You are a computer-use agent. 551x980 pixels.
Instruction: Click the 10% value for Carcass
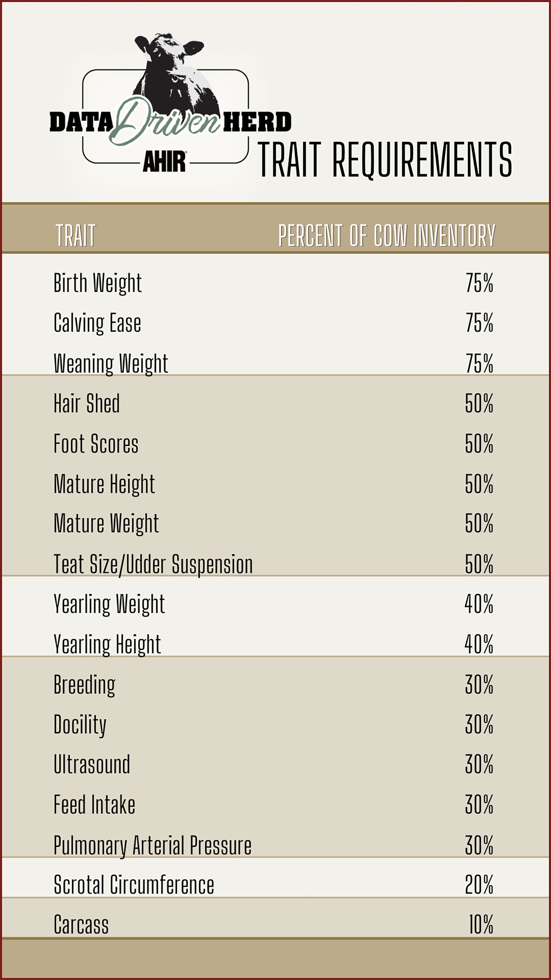tap(481, 925)
